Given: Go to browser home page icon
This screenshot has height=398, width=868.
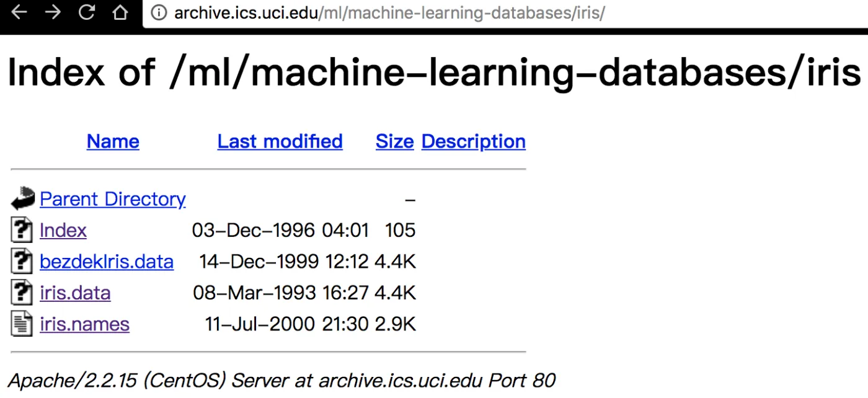Looking at the screenshot, I should click(120, 12).
